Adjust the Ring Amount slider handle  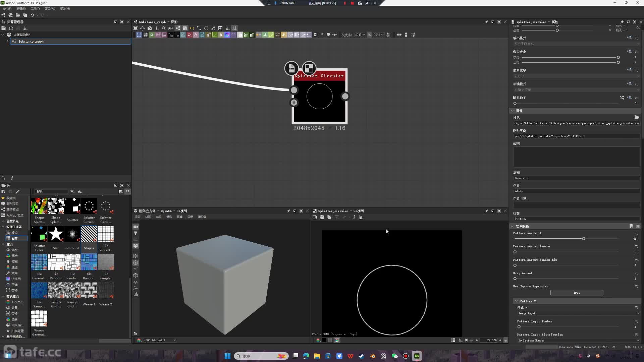tap(515, 279)
